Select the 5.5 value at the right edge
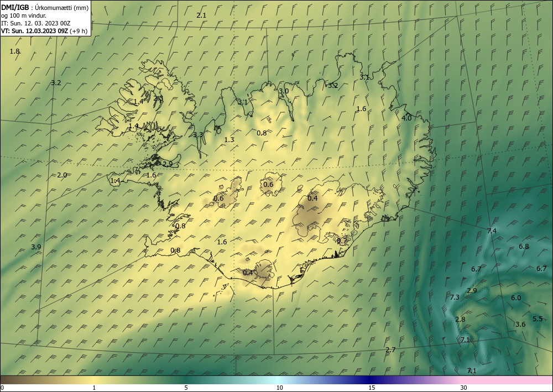The width and height of the screenshot is (553, 392). point(538,318)
